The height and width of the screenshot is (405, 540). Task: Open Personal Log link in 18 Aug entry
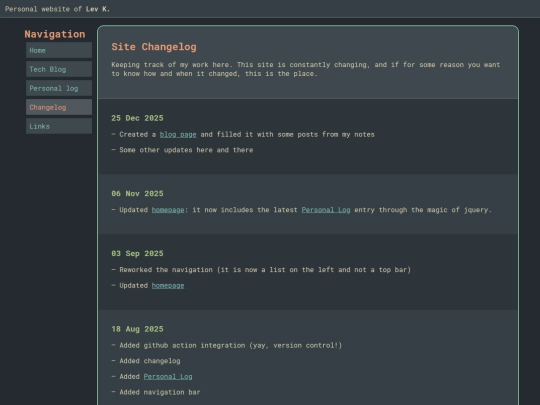pyautogui.click(x=168, y=376)
